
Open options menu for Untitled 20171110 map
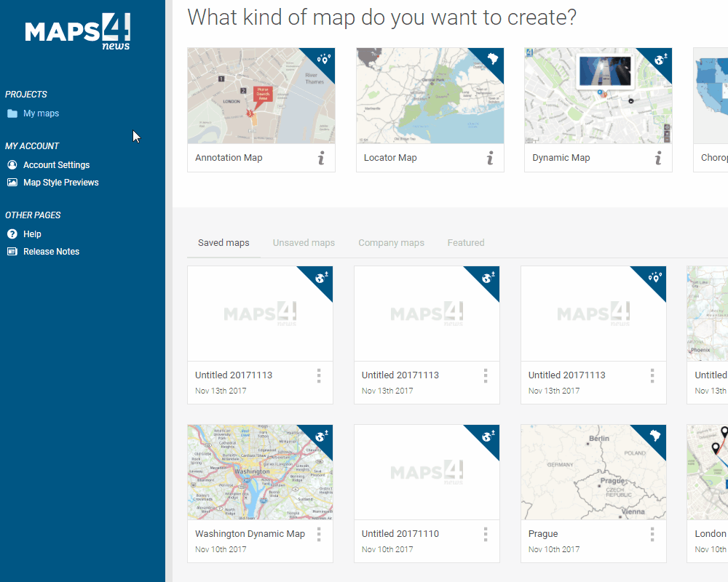(486, 534)
